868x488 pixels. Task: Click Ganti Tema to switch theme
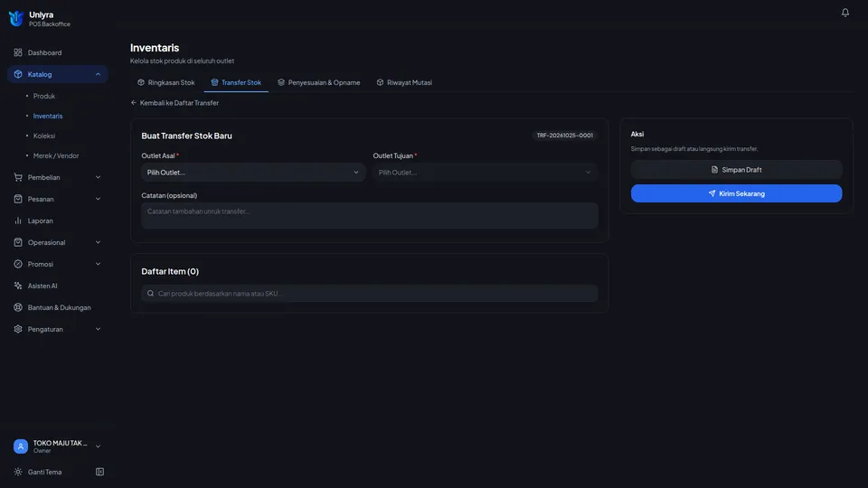[45, 472]
